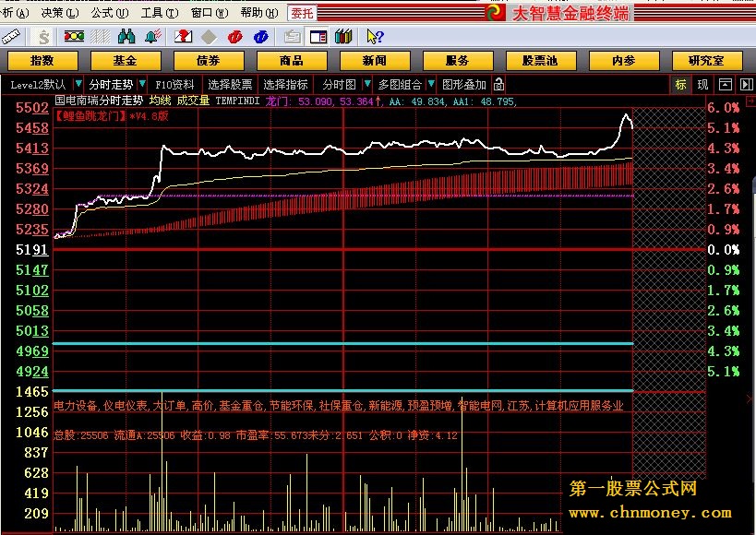Toggle the 现 display mode
Screen dimensions: 756x535
(702, 85)
